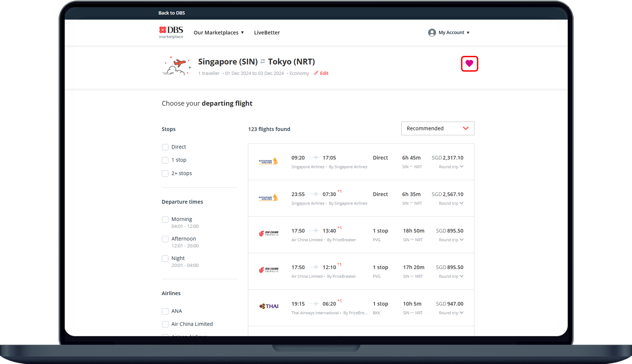Open the Our Marketplaces dropdown menu

coord(219,33)
